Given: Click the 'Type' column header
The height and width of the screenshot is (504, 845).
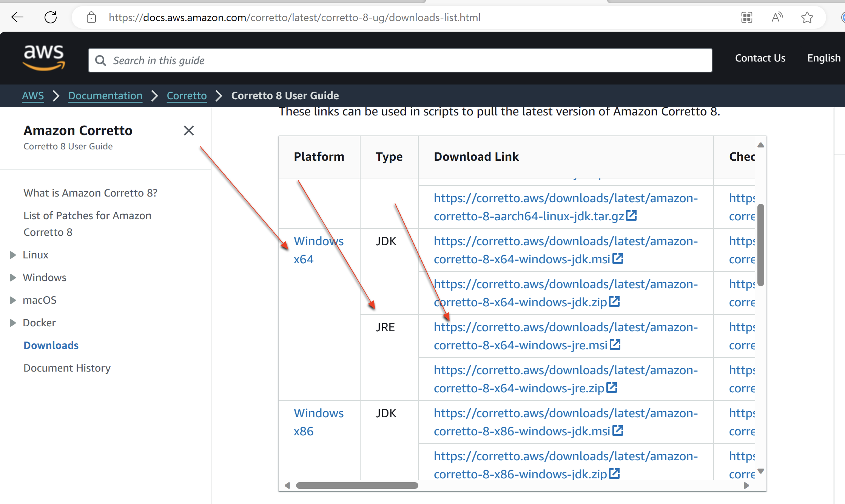Looking at the screenshot, I should (389, 157).
